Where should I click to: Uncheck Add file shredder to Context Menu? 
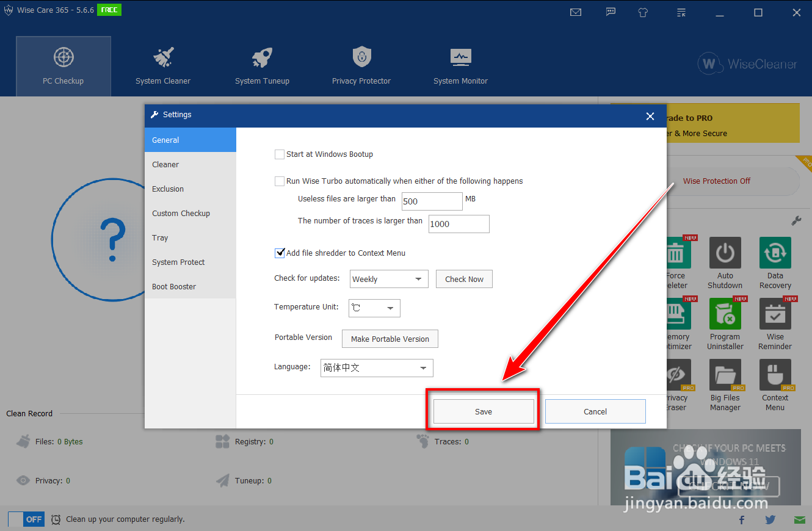tap(280, 253)
